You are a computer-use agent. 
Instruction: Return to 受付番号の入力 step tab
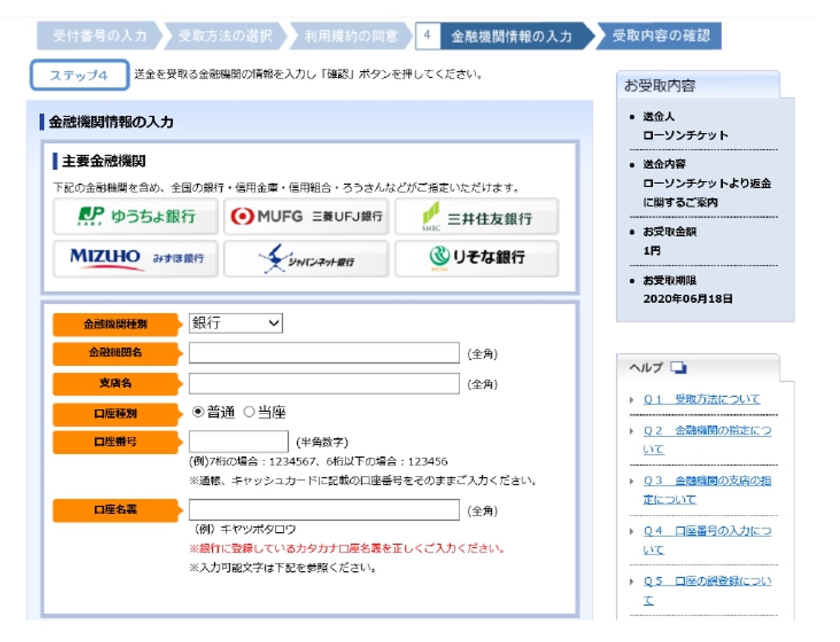(x=99, y=36)
